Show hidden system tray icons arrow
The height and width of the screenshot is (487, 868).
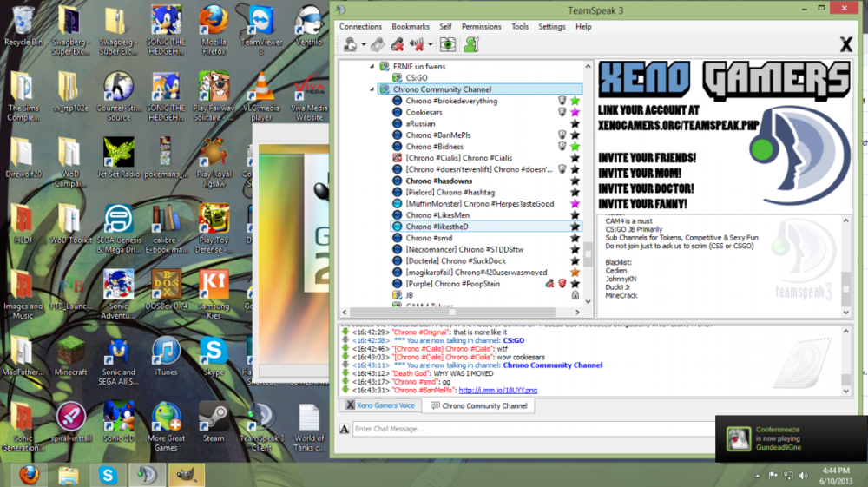click(757, 476)
